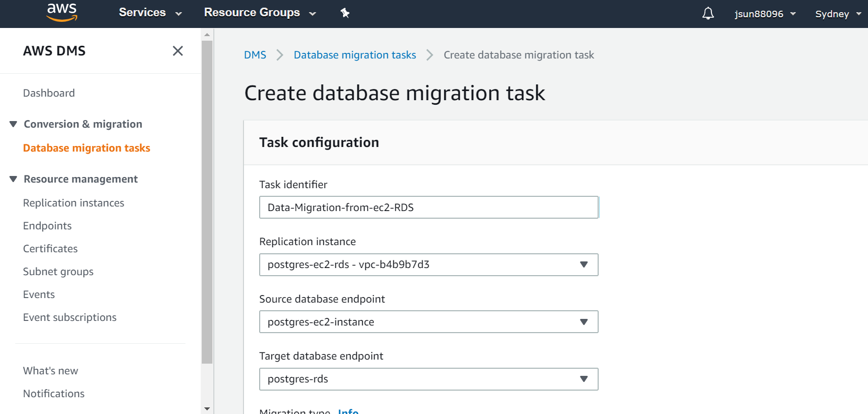The height and width of the screenshot is (414, 868).
Task: Collapse Conversion & migration section
Action: pos(14,124)
